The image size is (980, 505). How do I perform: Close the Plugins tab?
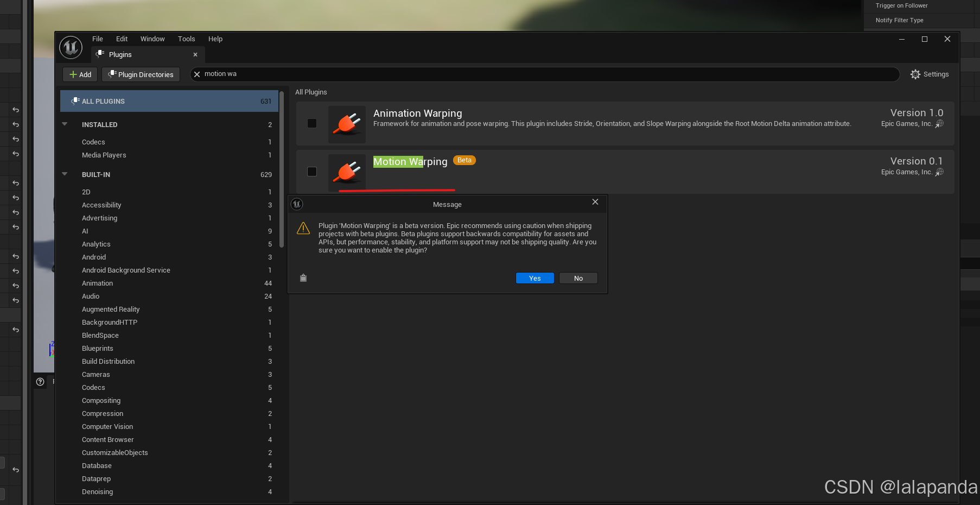pyautogui.click(x=195, y=55)
